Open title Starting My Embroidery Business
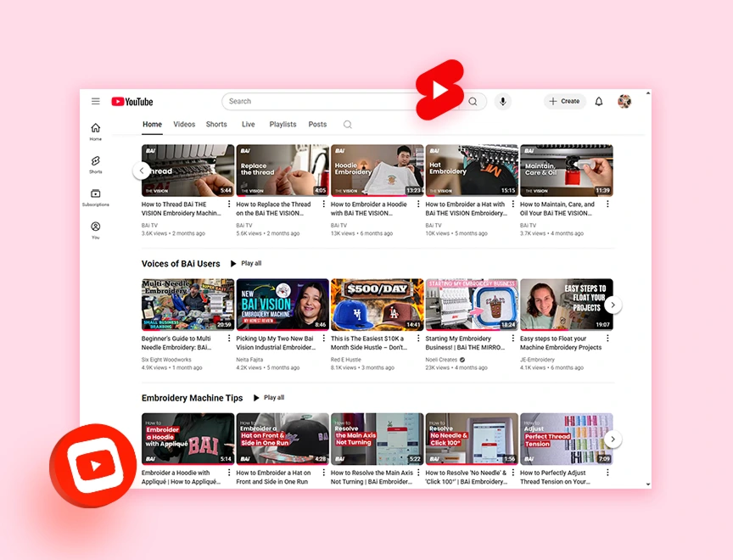The height and width of the screenshot is (560, 733). click(465, 343)
